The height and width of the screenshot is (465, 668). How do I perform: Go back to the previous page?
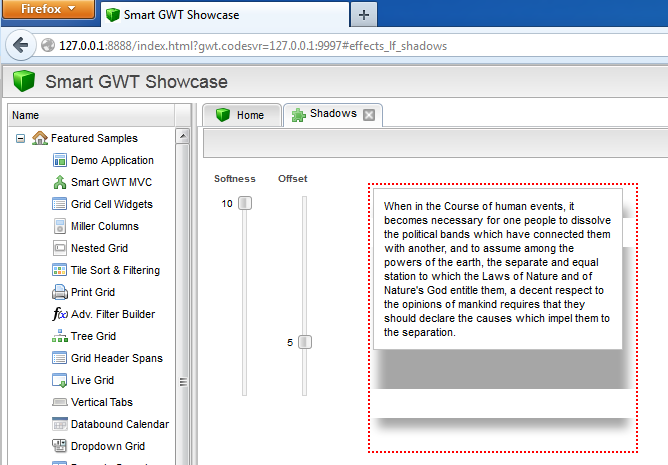(19, 45)
